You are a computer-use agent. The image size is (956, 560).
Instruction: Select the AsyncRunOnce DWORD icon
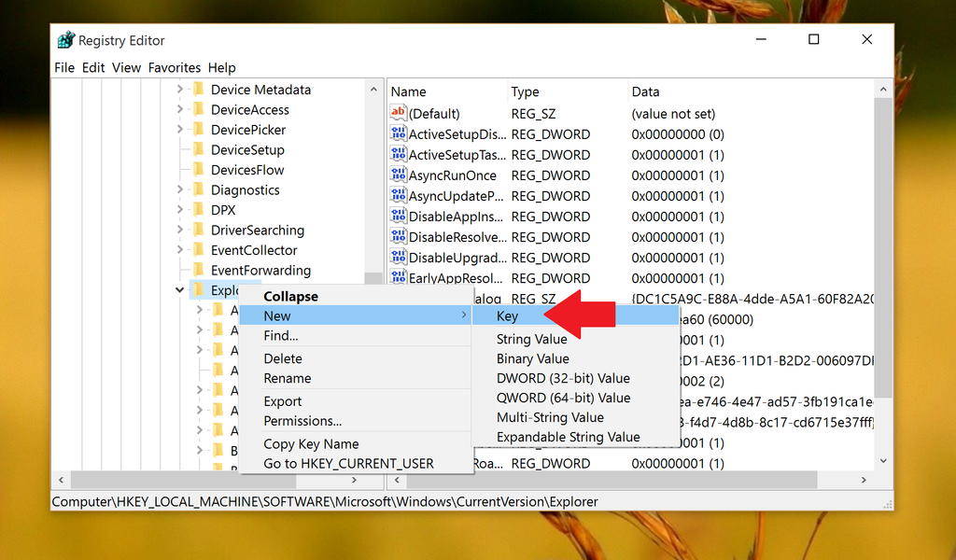[x=398, y=175]
